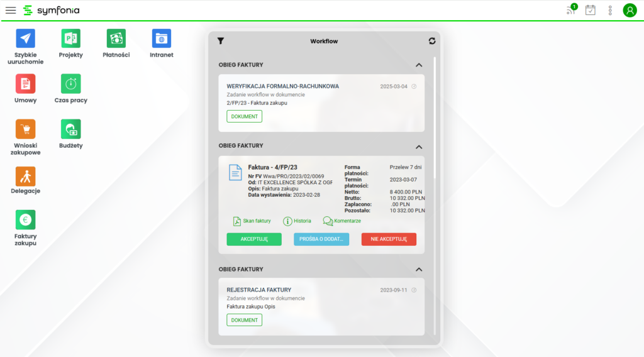Viewport: 644px width, 357px height.
Task: Refresh the Workflow panel
Action: 432,41
